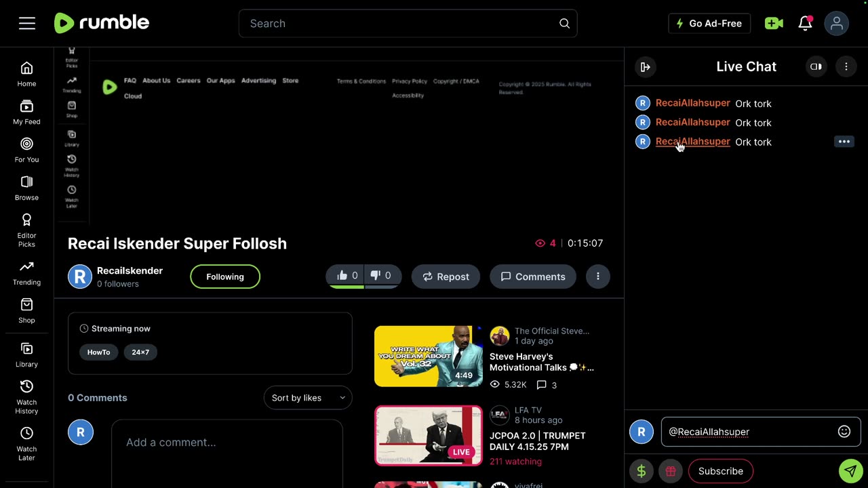This screenshot has height=488, width=868.
Task: Dislike the video with thumbs down
Action: 382,276
